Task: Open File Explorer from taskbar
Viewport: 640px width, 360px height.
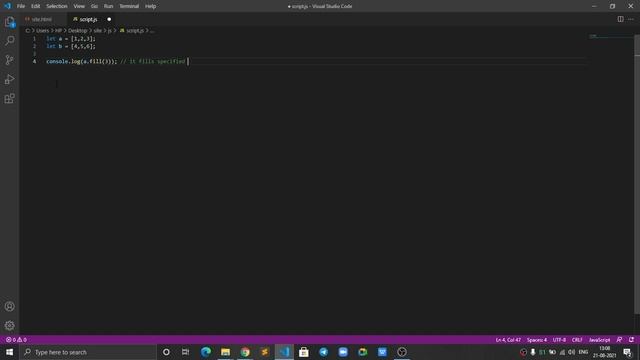Action: point(225,352)
